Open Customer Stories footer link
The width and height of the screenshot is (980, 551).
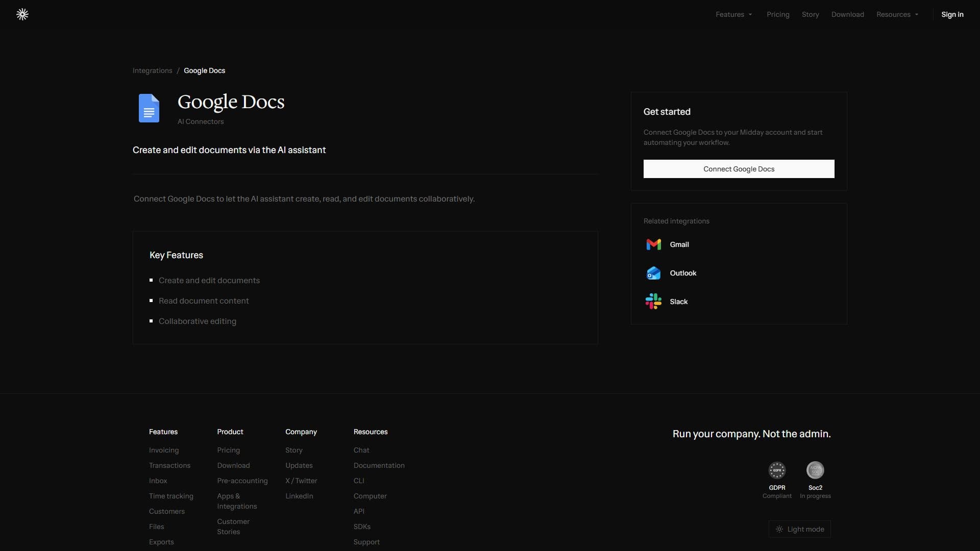233,527
